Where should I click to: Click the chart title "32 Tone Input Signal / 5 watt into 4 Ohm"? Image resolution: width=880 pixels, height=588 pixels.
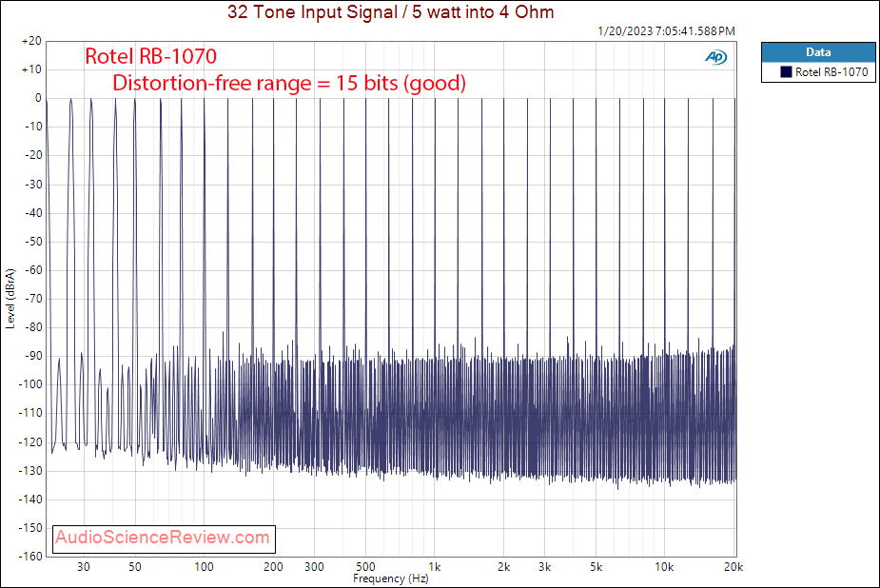pos(391,11)
